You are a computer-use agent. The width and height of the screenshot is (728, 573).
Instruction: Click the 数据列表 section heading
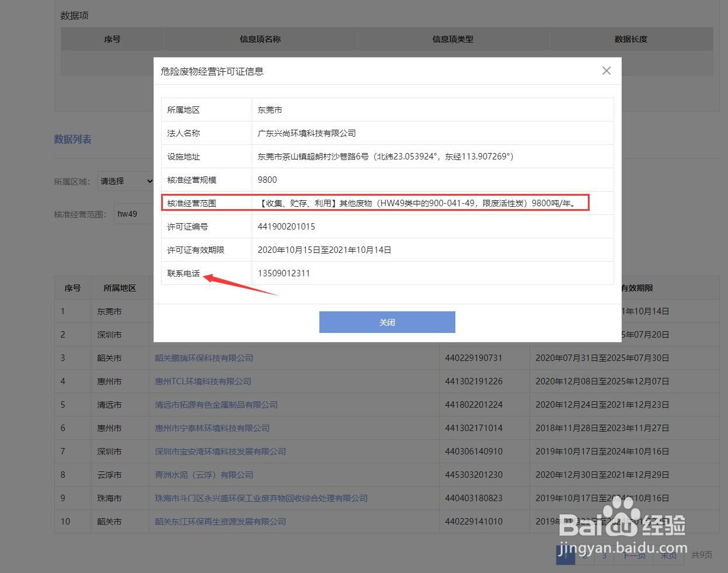click(x=73, y=140)
